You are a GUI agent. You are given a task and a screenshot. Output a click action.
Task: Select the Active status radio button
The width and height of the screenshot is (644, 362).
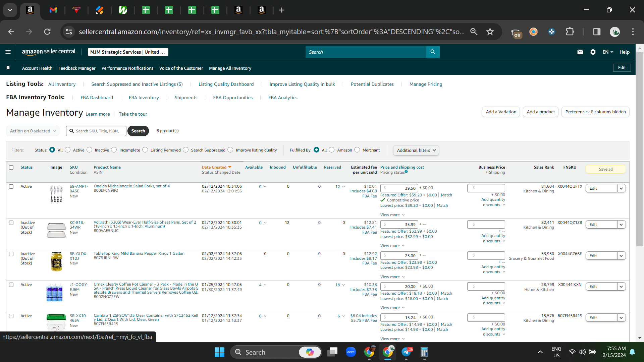(x=68, y=150)
